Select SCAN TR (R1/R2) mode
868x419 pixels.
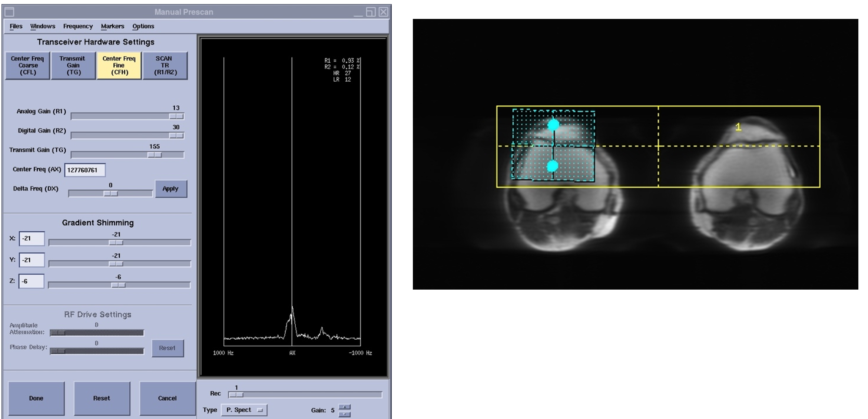coord(165,65)
